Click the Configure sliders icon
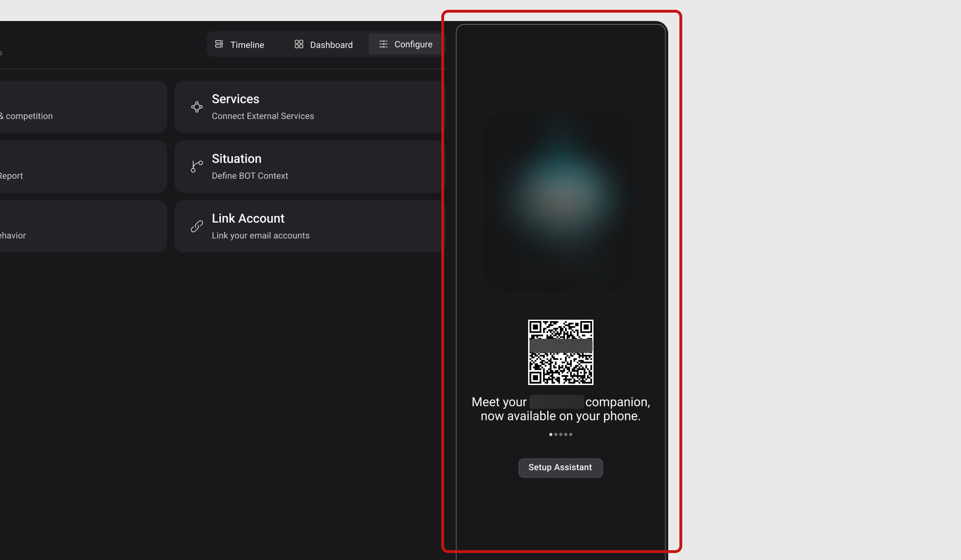The width and height of the screenshot is (961, 560). click(x=383, y=44)
